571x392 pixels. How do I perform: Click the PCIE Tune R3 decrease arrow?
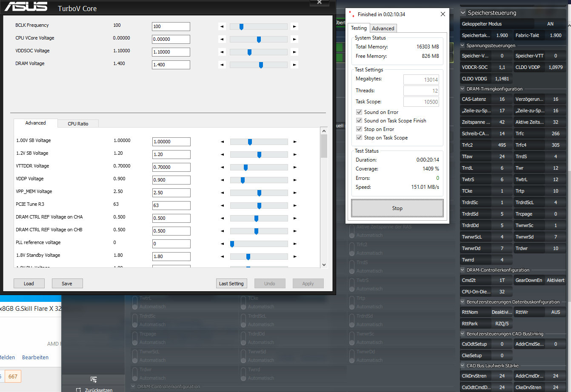coord(222,206)
